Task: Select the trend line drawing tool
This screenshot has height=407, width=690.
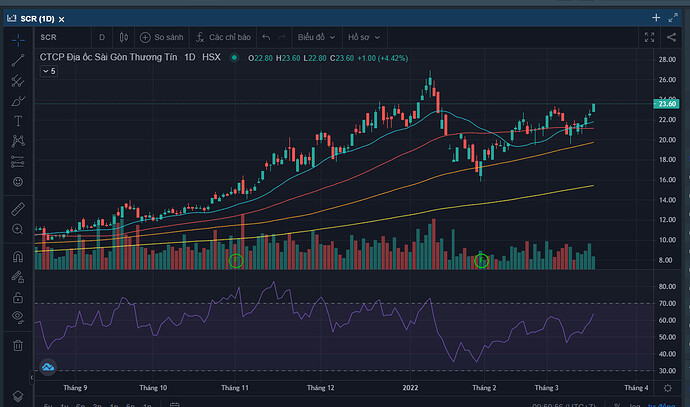Action: click(x=17, y=60)
